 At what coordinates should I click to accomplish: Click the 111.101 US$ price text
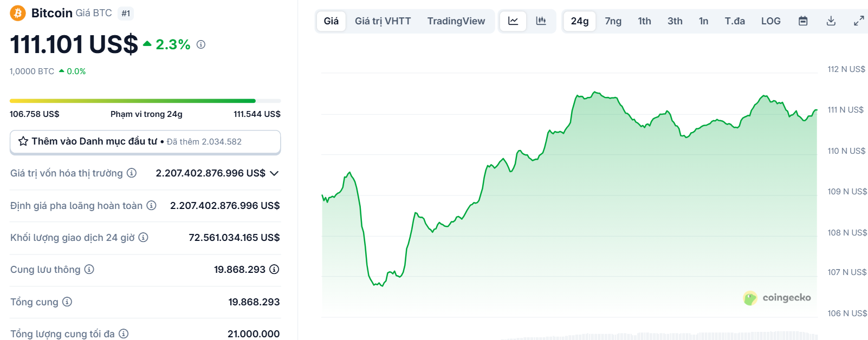click(74, 44)
